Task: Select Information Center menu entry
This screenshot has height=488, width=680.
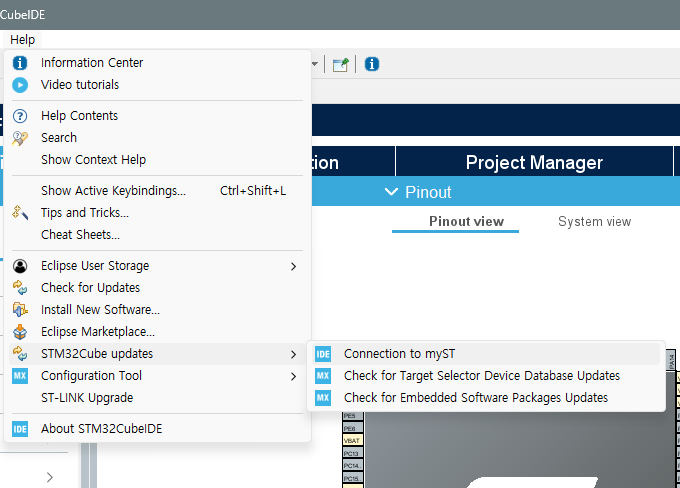Action: click(157, 63)
